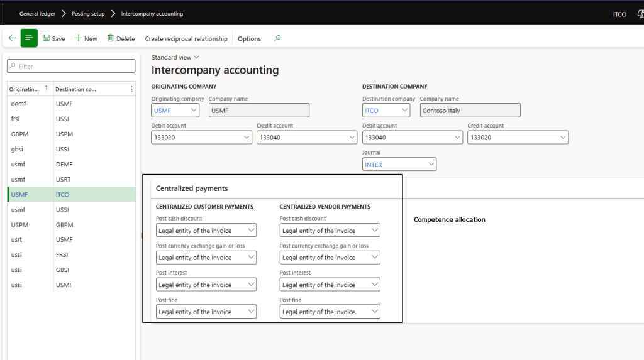The width and height of the screenshot is (644, 360).
Task: Toggle the green list pane icon
Action: 29,38
